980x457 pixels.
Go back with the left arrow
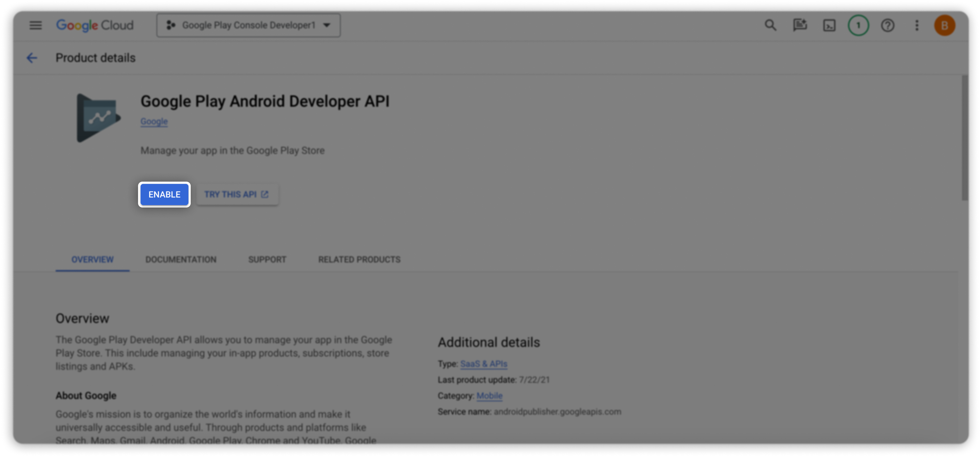[32, 58]
